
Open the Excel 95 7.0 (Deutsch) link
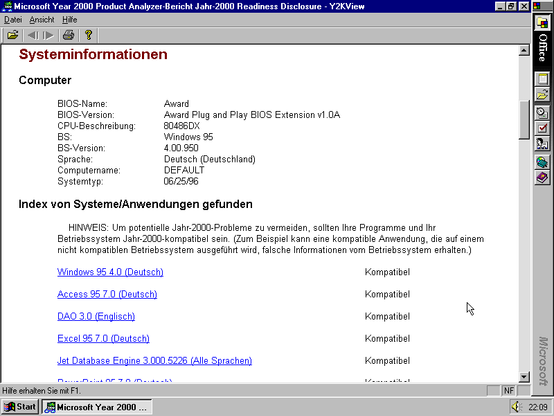click(x=103, y=339)
